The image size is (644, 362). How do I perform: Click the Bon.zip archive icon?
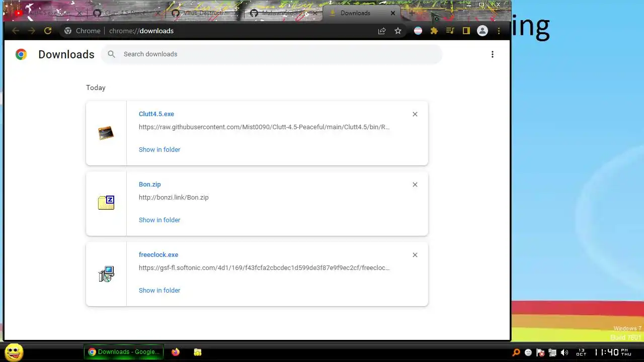click(x=106, y=203)
